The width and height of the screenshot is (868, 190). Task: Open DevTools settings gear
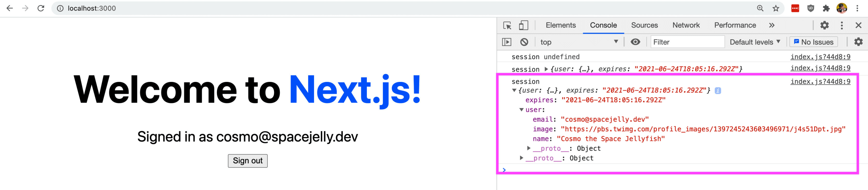click(x=825, y=25)
